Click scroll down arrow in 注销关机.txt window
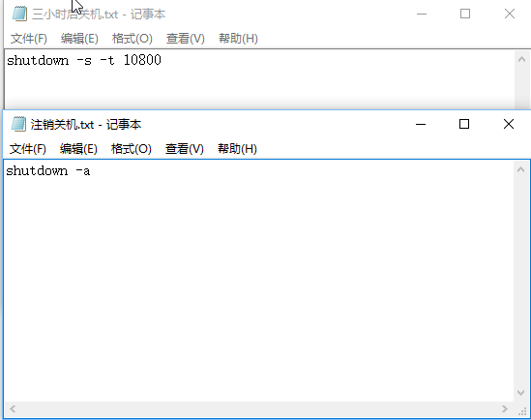Image resolution: width=531 pixels, height=420 pixels. (520, 393)
